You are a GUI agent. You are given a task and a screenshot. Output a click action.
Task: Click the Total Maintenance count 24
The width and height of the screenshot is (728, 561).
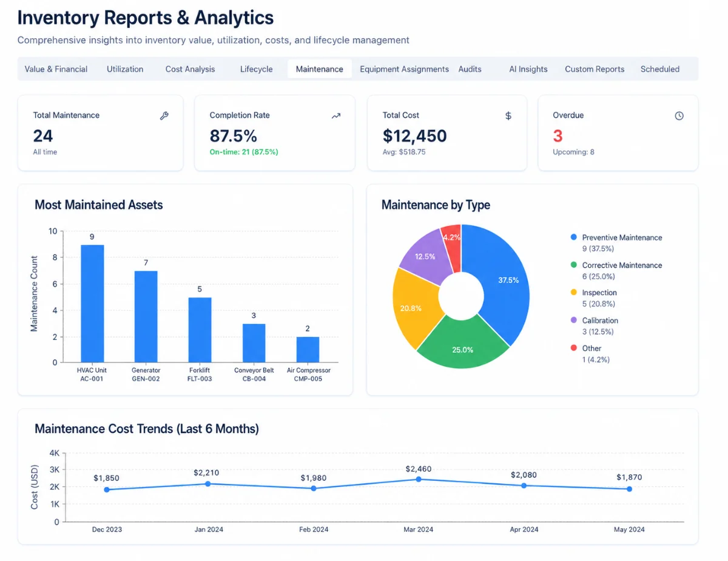43,135
